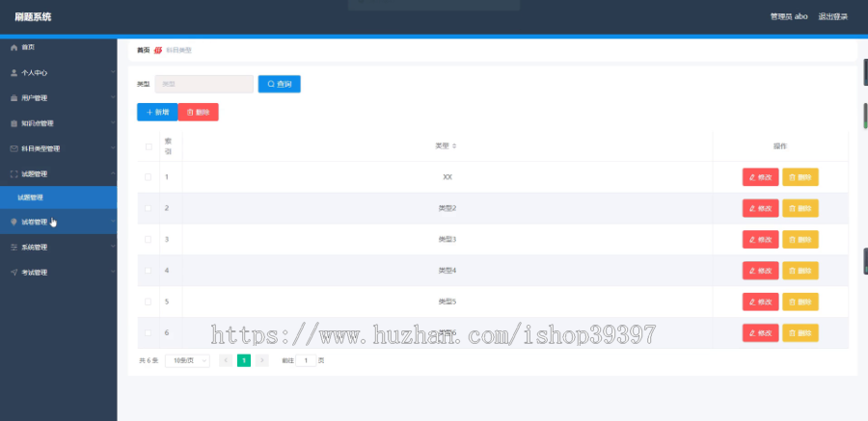
Task: Click 修改 for row 6
Action: tap(761, 333)
